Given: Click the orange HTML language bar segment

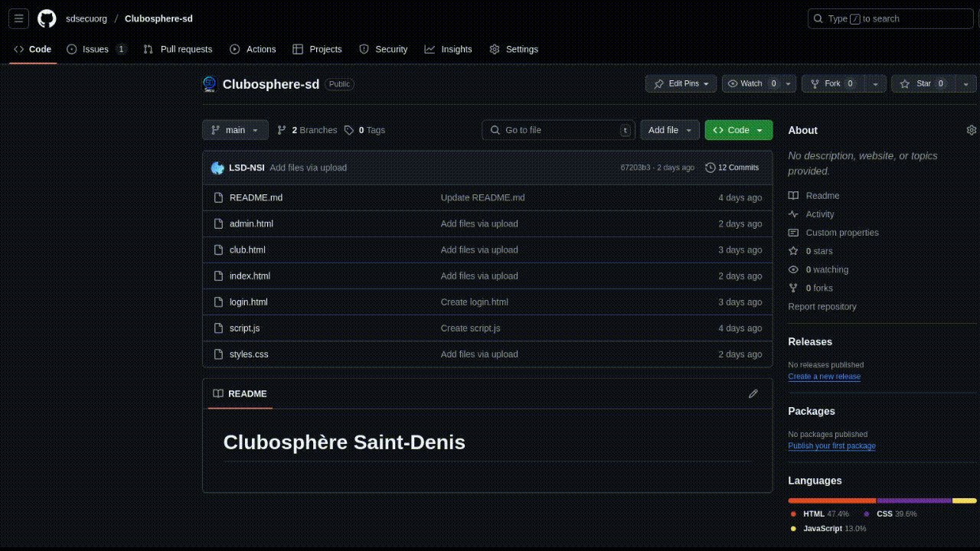Looking at the screenshot, I should coord(831,500).
